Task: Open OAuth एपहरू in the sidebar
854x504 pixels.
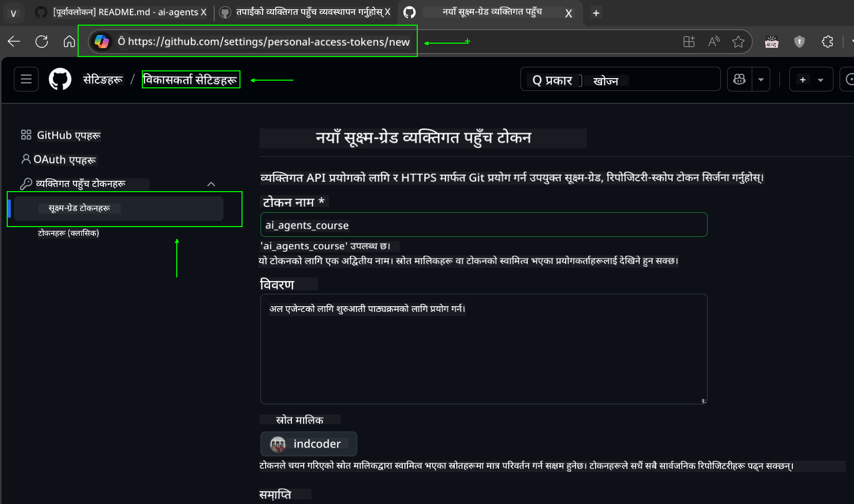Action: [59, 160]
